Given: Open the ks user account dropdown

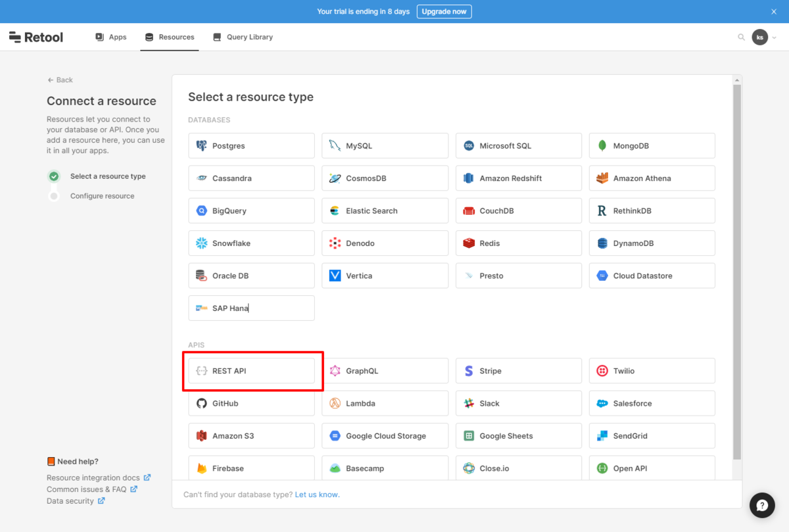Looking at the screenshot, I should pos(765,37).
